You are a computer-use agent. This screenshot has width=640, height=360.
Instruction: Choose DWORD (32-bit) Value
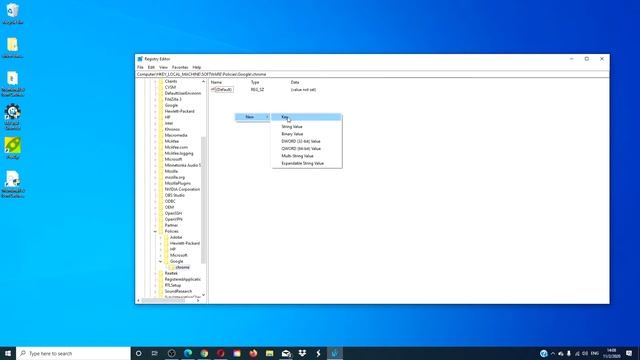tap(307, 141)
